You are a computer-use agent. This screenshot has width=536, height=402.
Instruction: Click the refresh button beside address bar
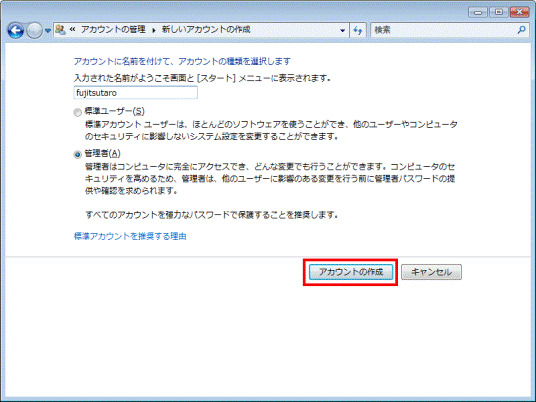coord(358,30)
